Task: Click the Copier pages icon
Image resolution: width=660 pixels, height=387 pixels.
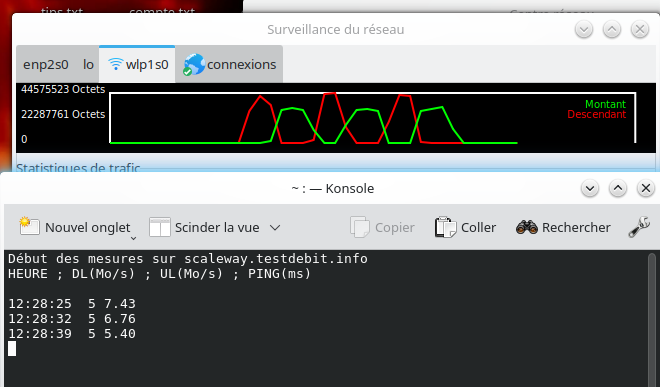Action: 359,227
